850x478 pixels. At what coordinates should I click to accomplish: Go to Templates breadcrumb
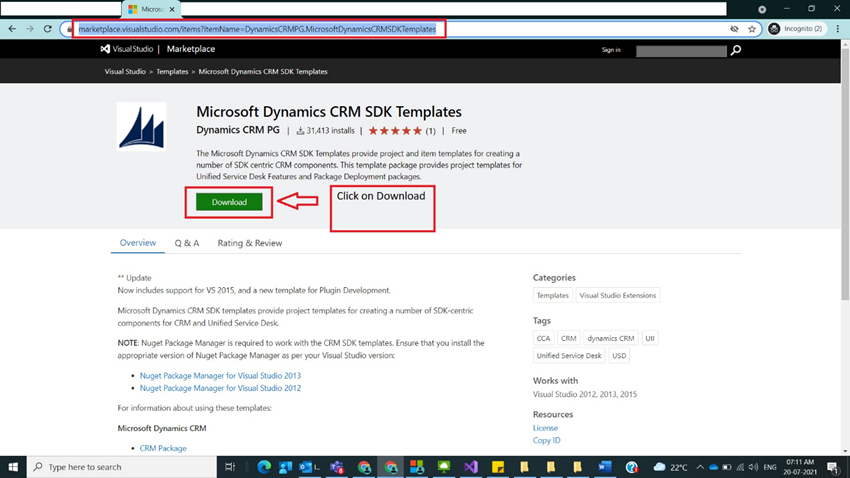pos(172,72)
